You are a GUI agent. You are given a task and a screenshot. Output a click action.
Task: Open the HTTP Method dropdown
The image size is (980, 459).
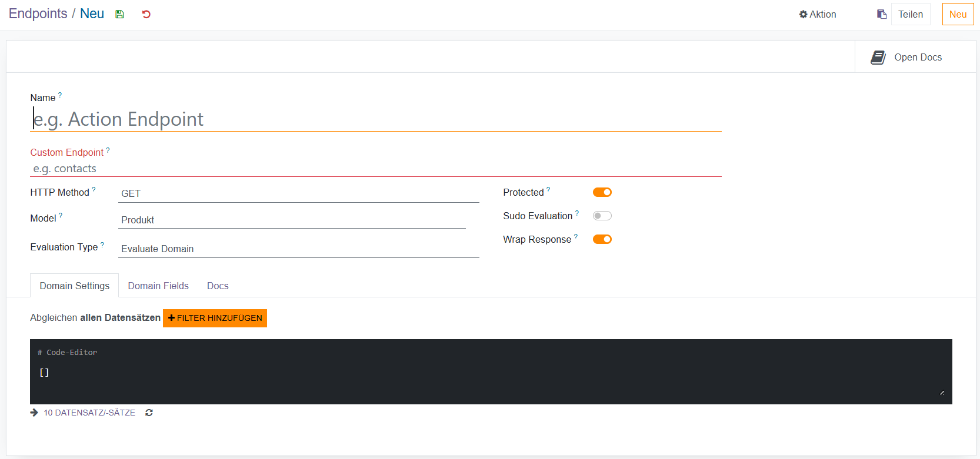[x=299, y=193]
